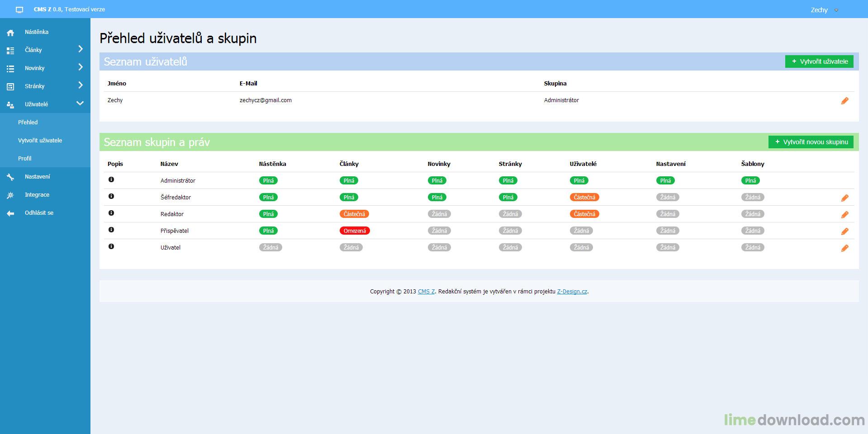Click the monitor icon in top header
The image size is (868, 434).
click(19, 9)
